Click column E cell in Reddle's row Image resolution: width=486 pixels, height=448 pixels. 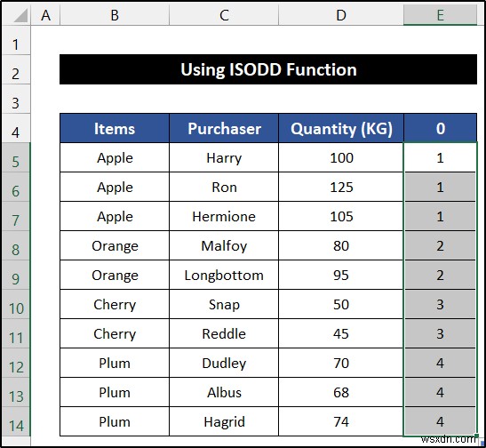[440, 333]
